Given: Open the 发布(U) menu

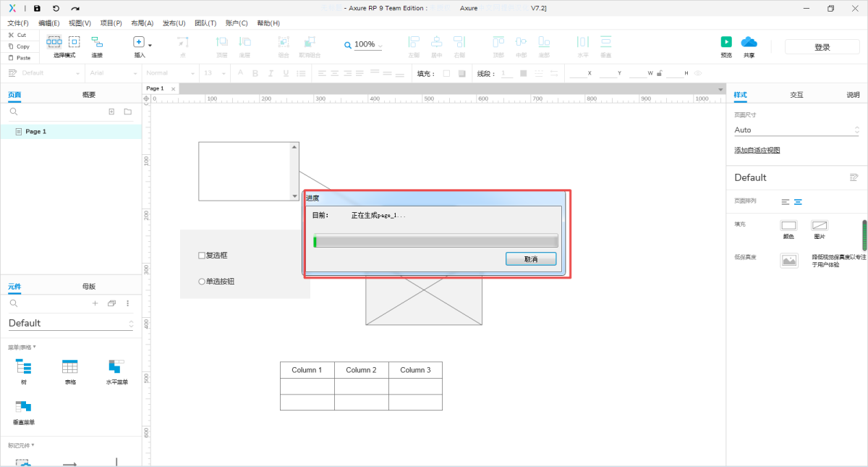Looking at the screenshot, I should (x=174, y=23).
